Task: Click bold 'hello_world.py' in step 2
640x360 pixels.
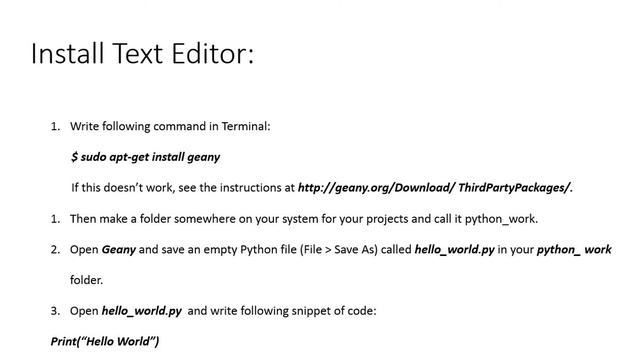Action: point(454,249)
